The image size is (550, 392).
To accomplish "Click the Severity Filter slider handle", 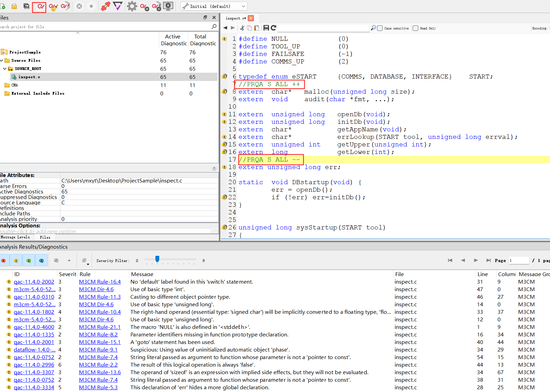I will click(157, 259).
